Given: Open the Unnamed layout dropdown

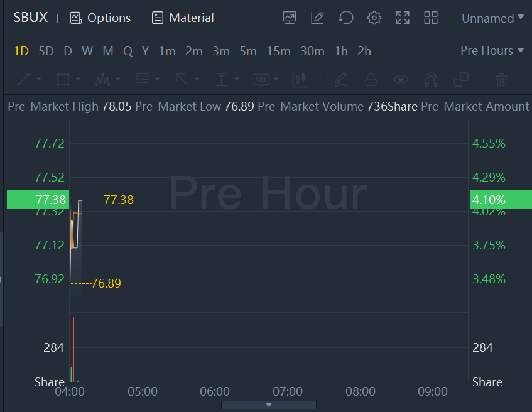Looking at the screenshot, I should tap(492, 18).
